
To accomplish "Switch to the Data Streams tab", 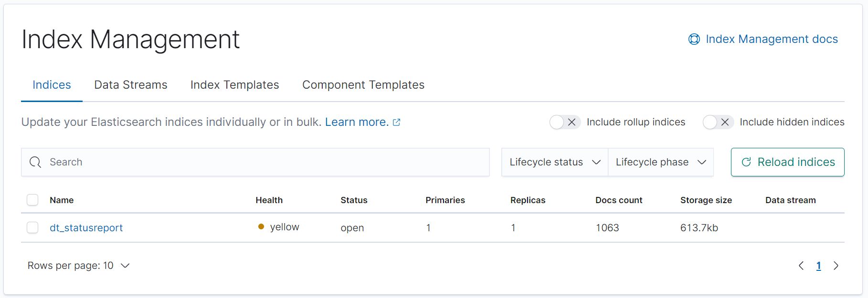I will (x=130, y=84).
